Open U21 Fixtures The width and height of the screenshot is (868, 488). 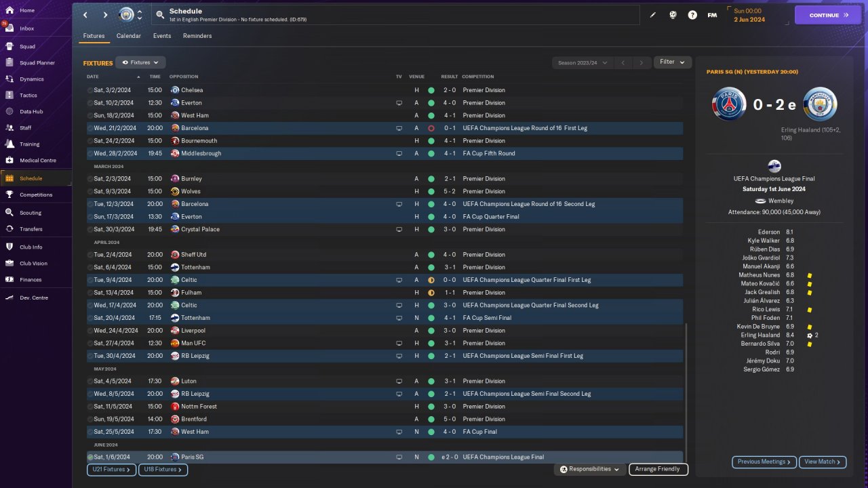[x=111, y=470]
